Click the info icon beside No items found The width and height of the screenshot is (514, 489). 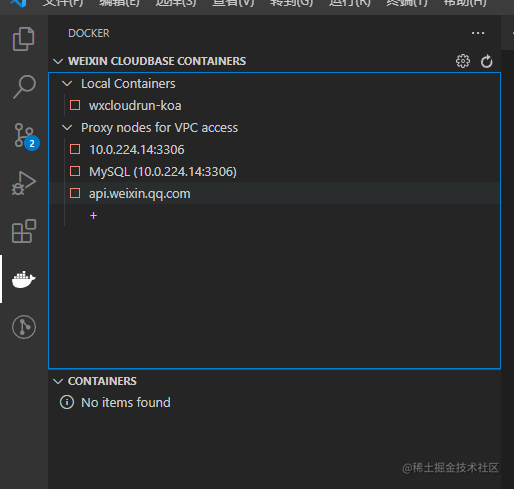pos(67,402)
